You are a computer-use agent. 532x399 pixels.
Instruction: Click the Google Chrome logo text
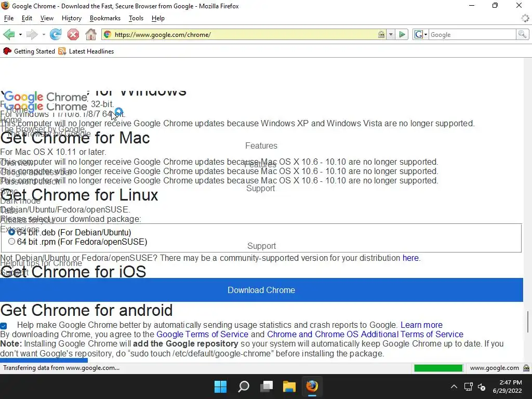click(x=46, y=97)
